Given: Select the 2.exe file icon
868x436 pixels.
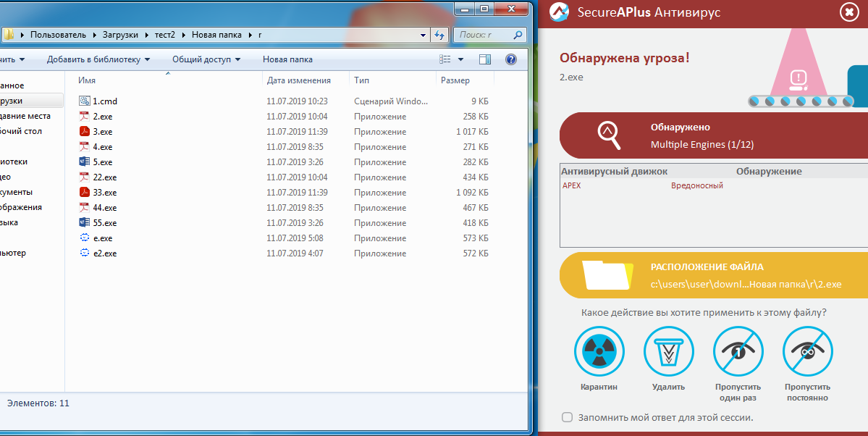Looking at the screenshot, I should click(84, 117).
